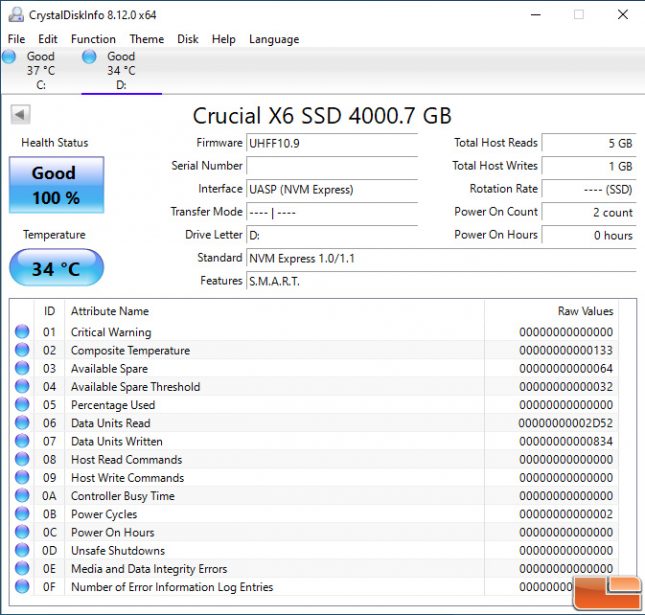This screenshot has width=645, height=615.
Task: Open the Language menu
Action: point(274,39)
